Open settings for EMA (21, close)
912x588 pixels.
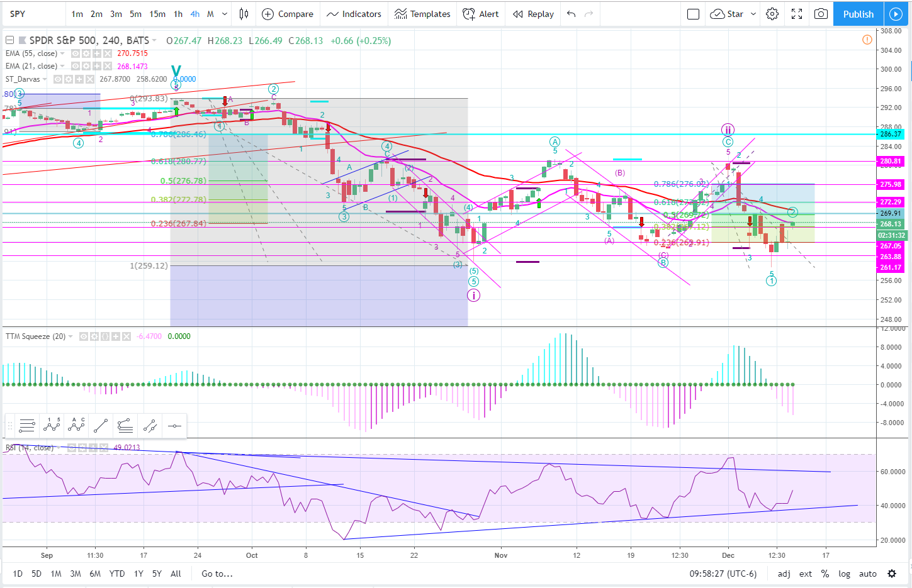coord(86,66)
